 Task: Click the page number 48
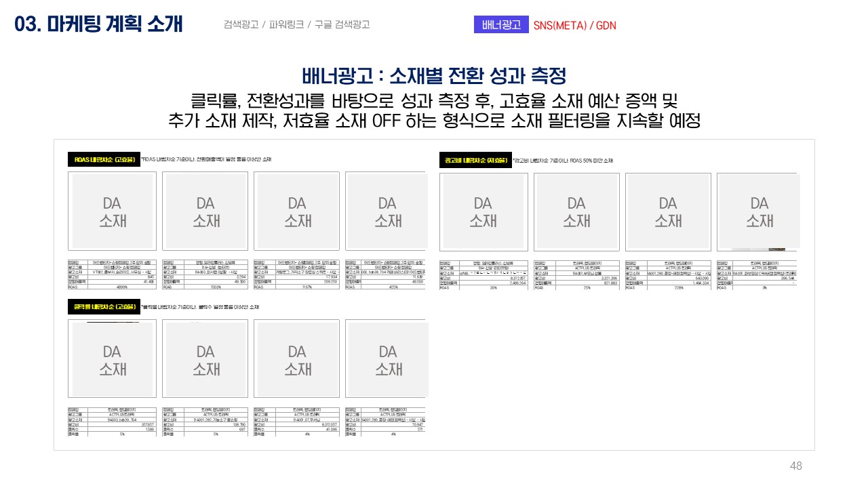pyautogui.click(x=796, y=466)
